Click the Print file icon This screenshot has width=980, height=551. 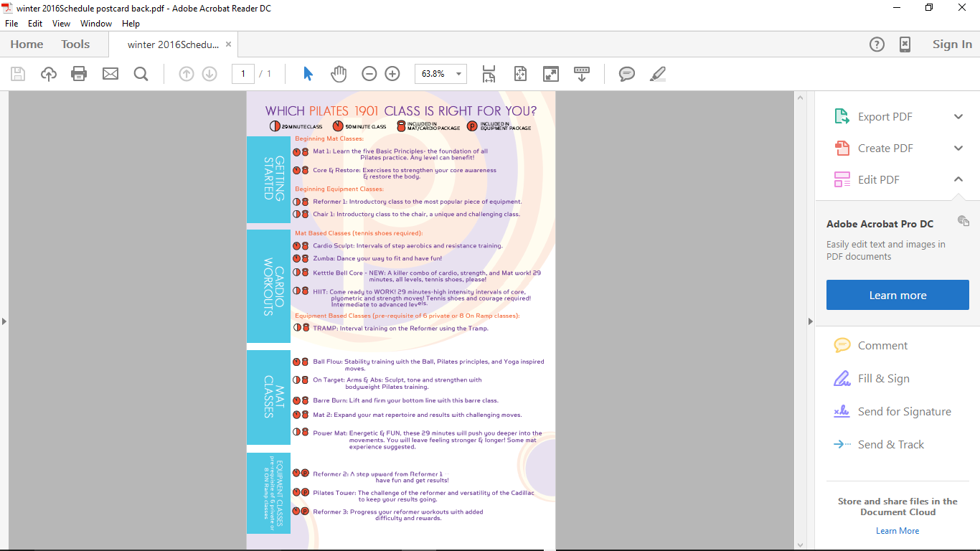click(x=79, y=74)
